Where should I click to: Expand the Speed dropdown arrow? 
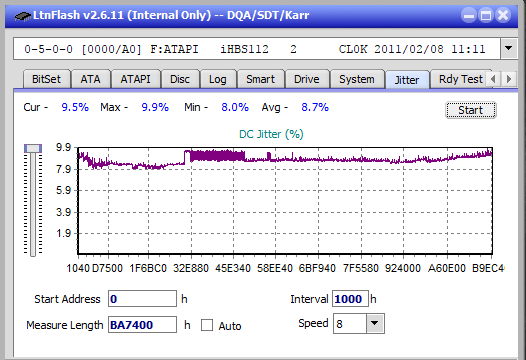375,323
